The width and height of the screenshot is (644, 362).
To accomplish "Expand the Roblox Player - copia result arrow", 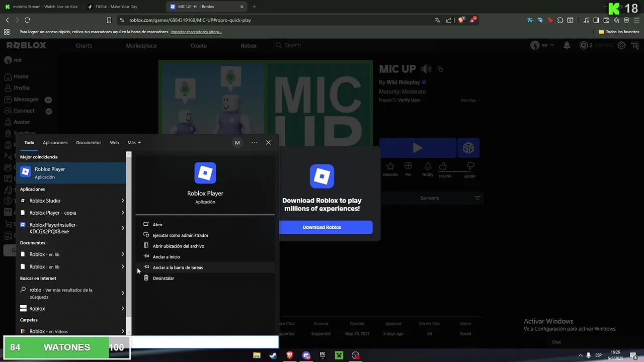I will pos(123,213).
